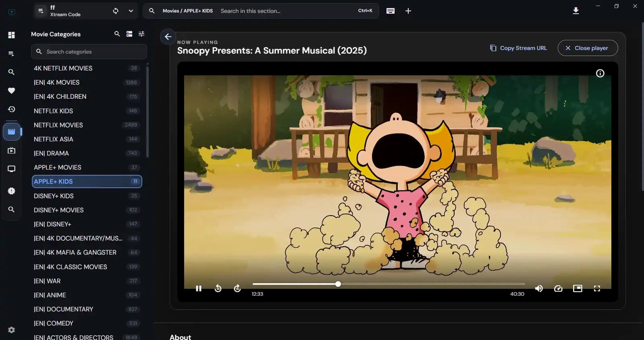
Task: Open the Live TV sidebar icon
Action: pyautogui.click(x=11, y=169)
